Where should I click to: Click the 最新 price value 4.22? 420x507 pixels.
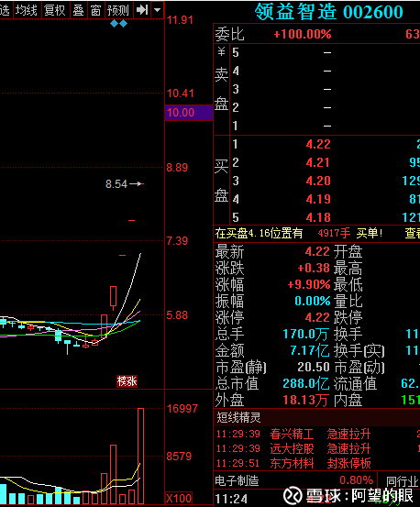point(317,251)
